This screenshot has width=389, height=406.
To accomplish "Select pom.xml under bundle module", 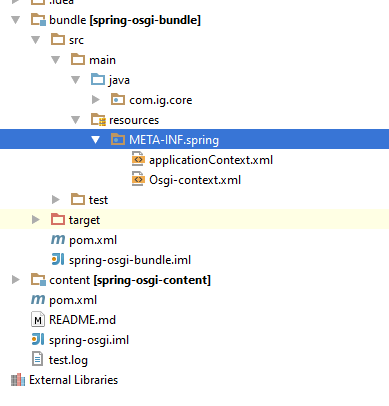I will pos(93,240).
